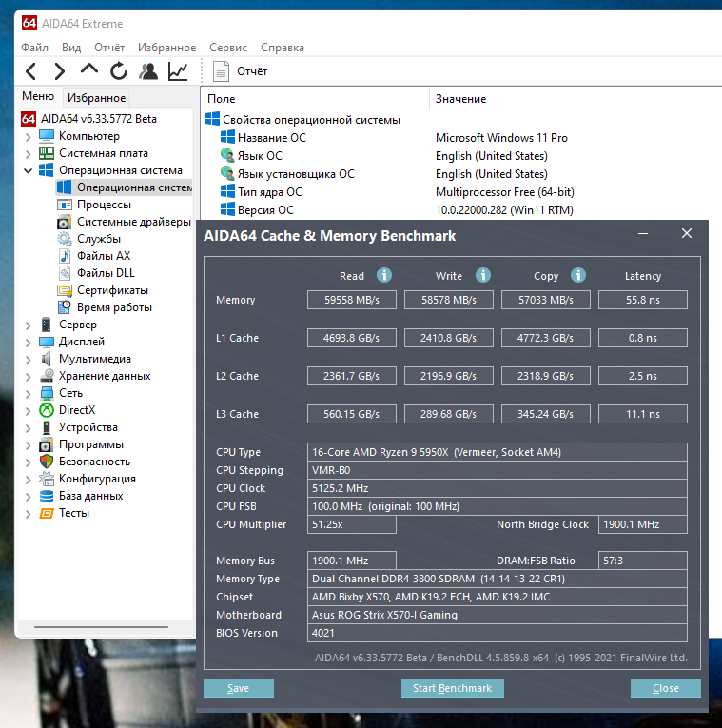The height and width of the screenshot is (728, 722).
Task: Click the Forward arrow toolbar icon
Action: [59, 71]
